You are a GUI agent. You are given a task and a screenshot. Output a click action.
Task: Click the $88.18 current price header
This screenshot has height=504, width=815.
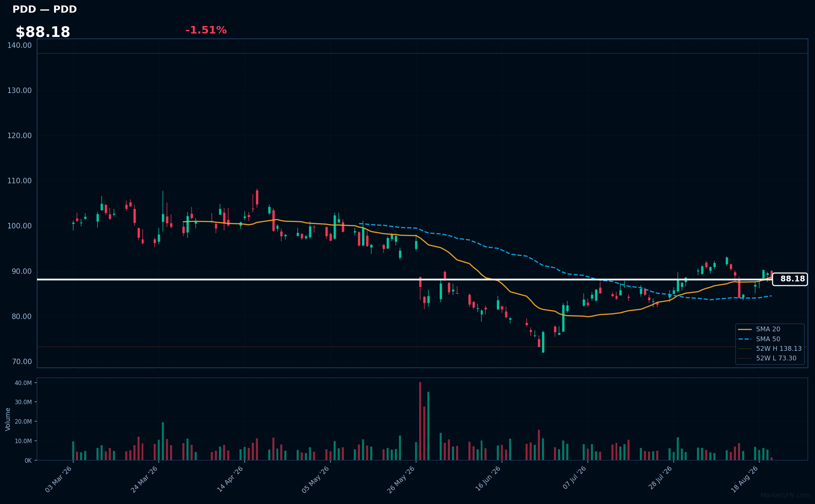pyautogui.click(x=43, y=32)
